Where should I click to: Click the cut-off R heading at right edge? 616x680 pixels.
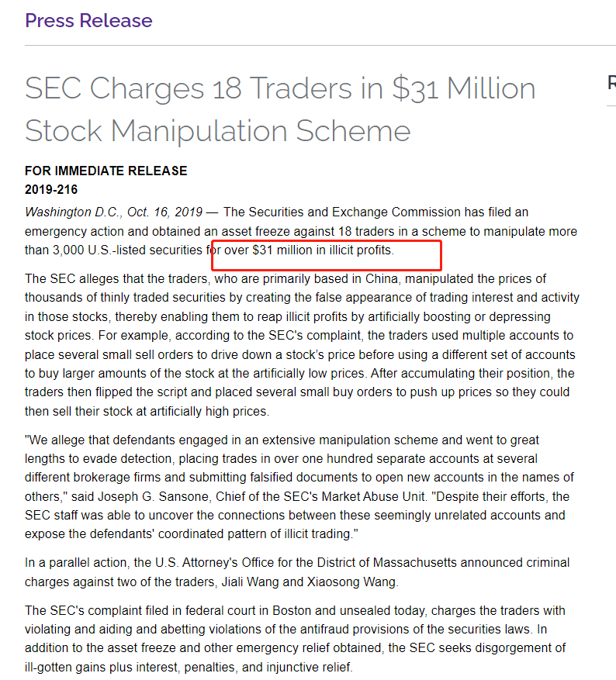click(x=611, y=83)
